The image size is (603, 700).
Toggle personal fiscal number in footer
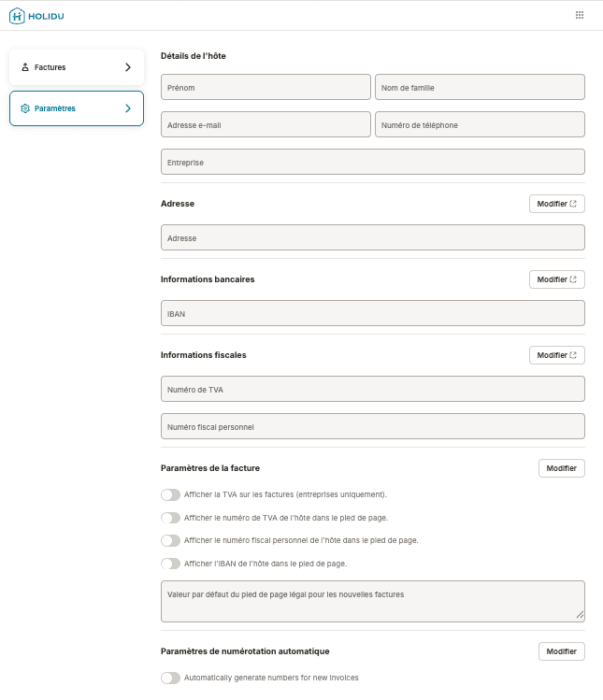click(x=170, y=540)
